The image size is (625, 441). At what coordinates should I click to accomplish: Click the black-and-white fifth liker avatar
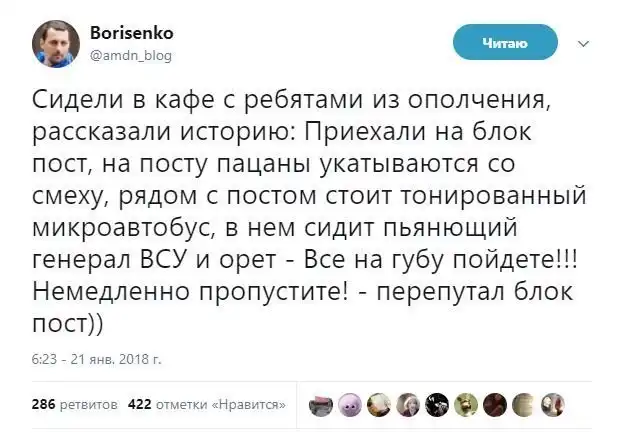438,405
